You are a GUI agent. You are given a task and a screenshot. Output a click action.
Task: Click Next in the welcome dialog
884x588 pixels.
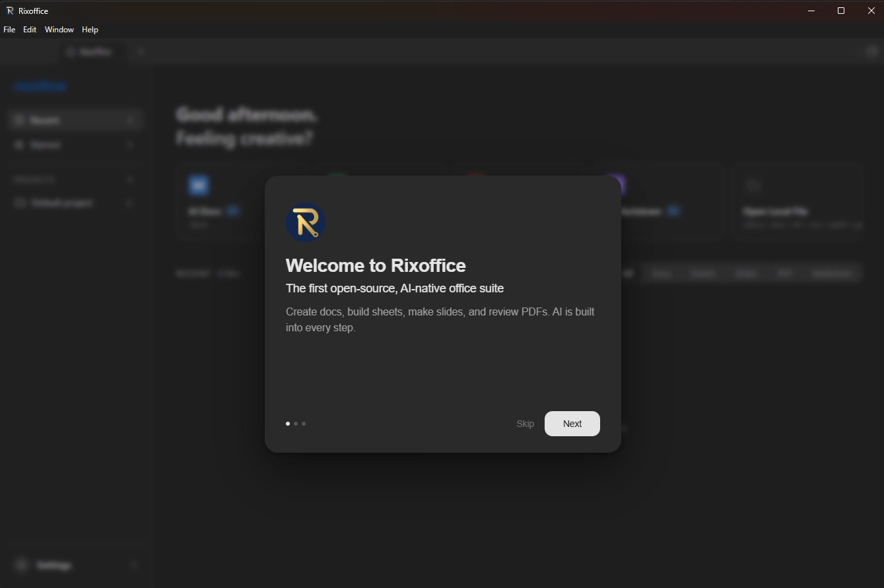[572, 424]
